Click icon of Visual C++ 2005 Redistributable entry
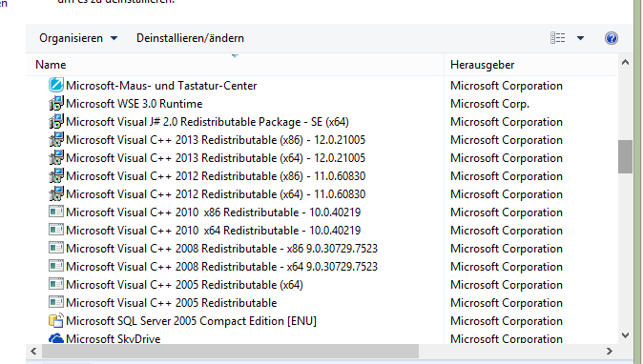Image resolution: width=643 pixels, height=364 pixels. click(x=55, y=302)
